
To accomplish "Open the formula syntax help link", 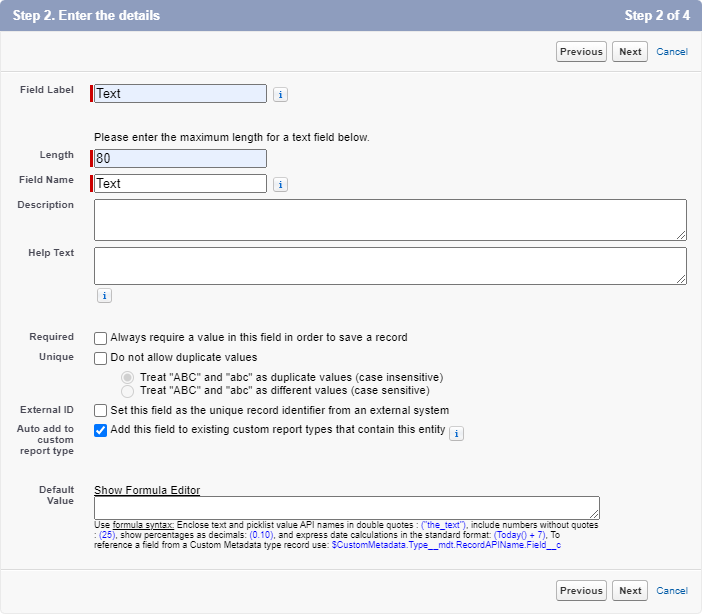I will pos(142,525).
